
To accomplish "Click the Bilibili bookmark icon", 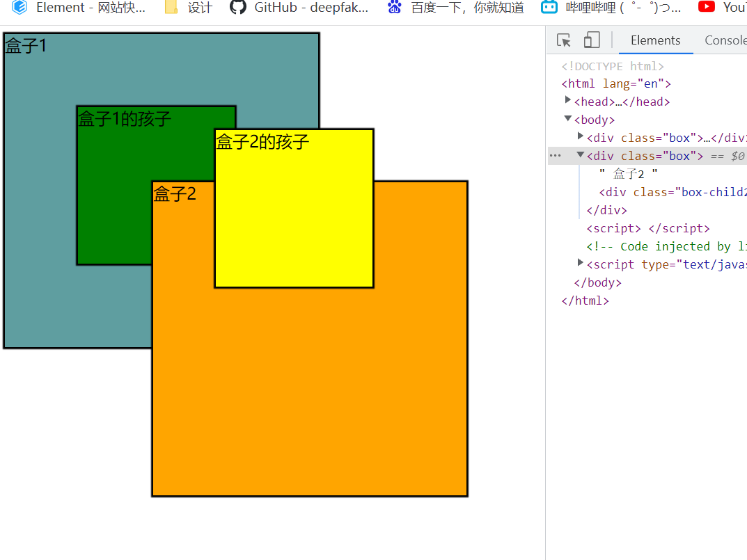I will coord(549,7).
